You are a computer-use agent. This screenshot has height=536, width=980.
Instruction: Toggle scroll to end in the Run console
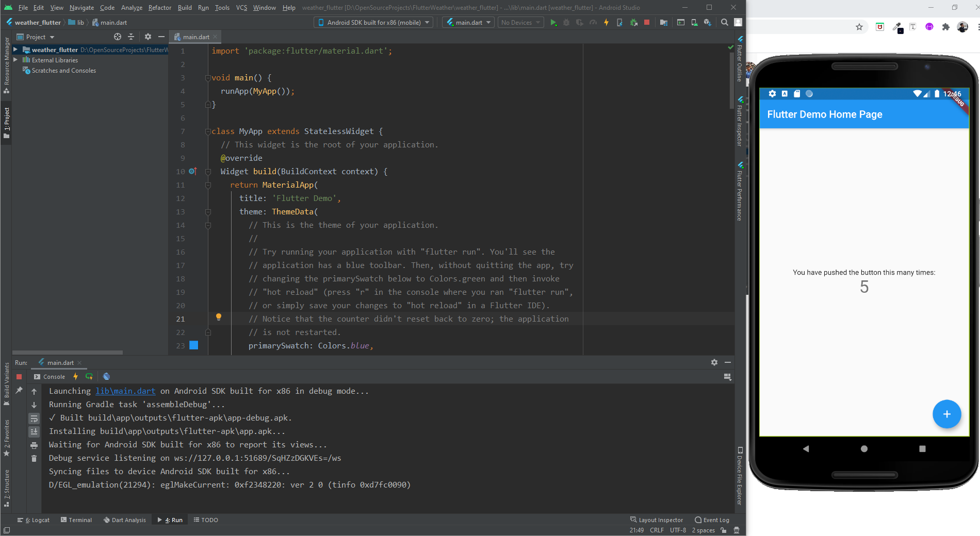point(34,432)
